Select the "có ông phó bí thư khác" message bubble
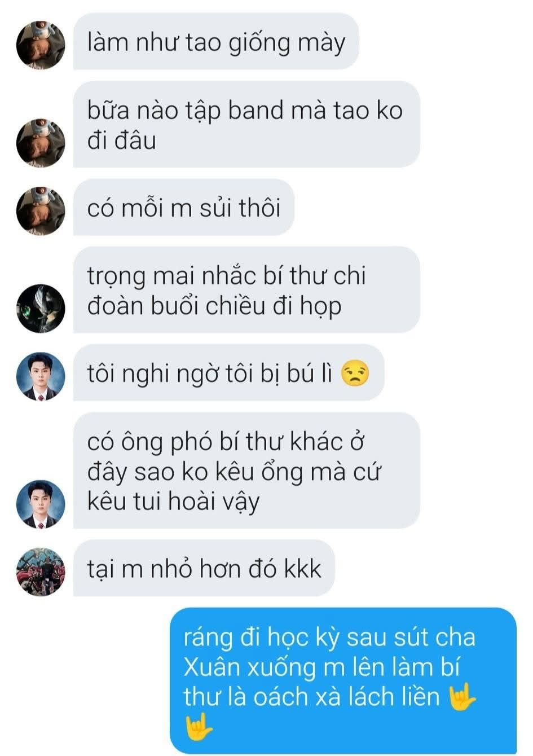The width and height of the screenshot is (533, 756). pos(246,471)
